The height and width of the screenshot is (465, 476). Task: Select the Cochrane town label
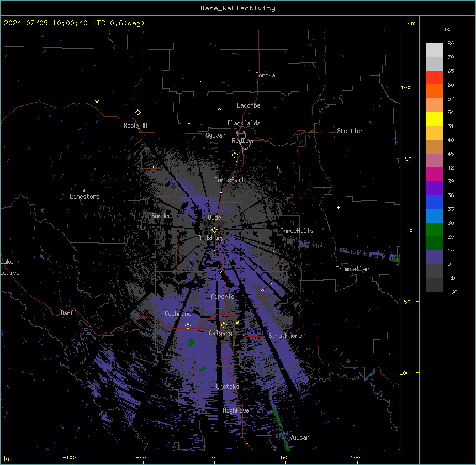click(x=178, y=314)
